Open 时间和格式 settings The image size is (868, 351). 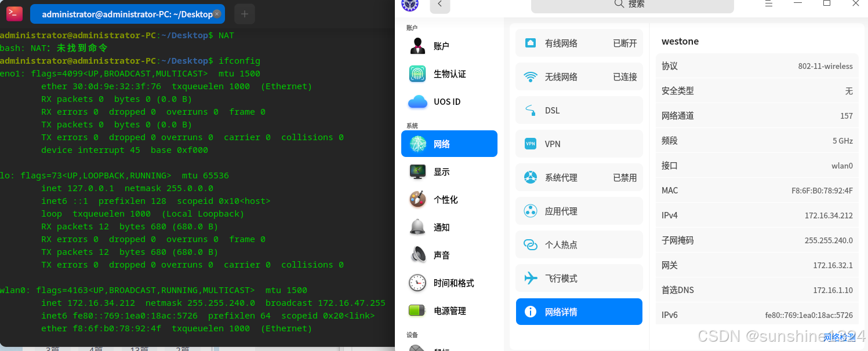pyautogui.click(x=449, y=283)
